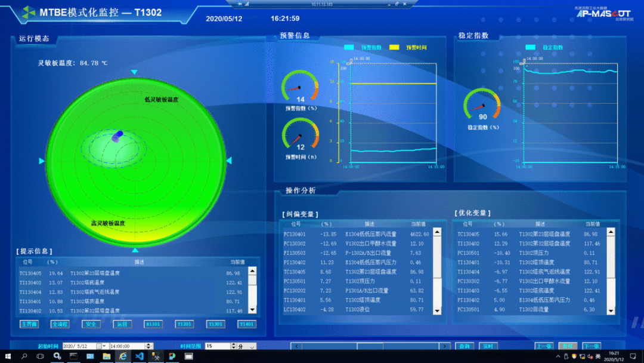
Task: Click the top triangle above the radar plot
Action: [x=135, y=72]
